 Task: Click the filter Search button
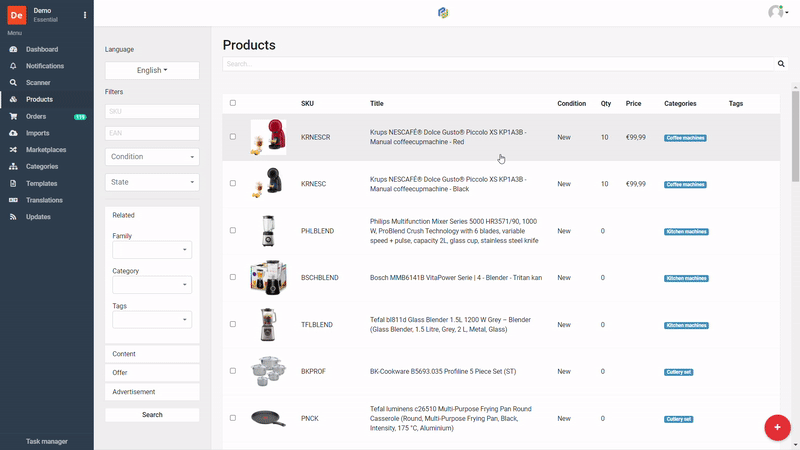tap(152, 415)
